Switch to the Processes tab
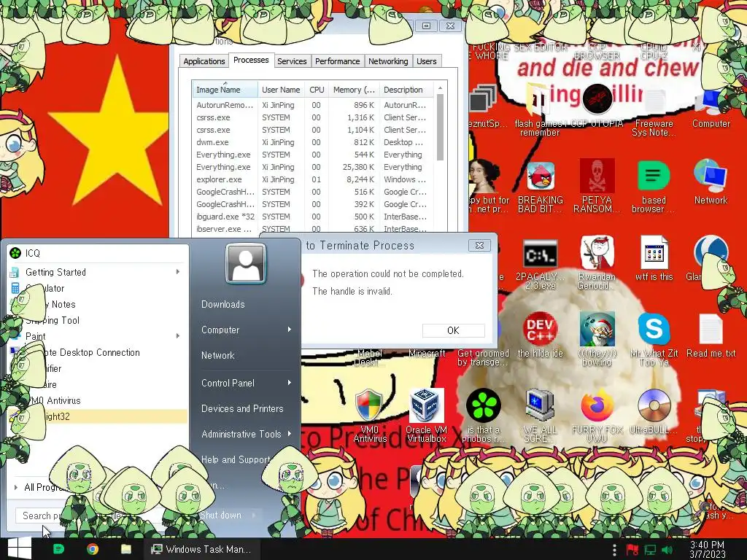This screenshot has height=560, width=747. coord(251,60)
